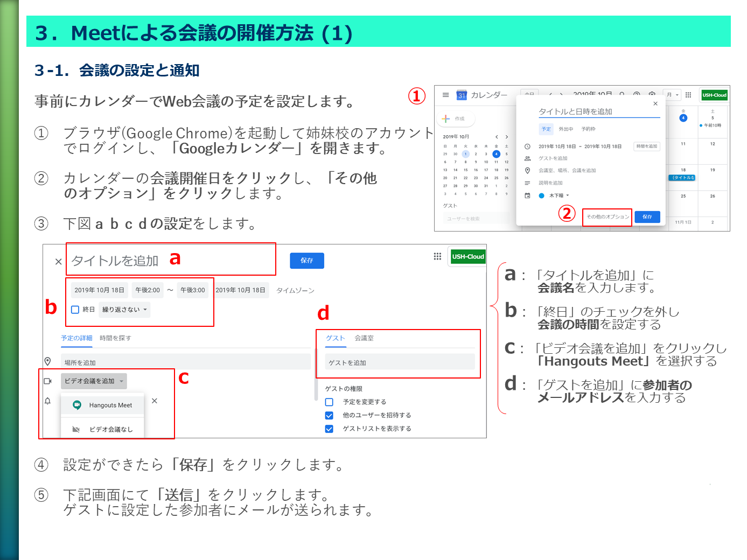The width and height of the screenshot is (747, 560).
Task: Click the (タイトルな event chip on 18
Action: pos(683,178)
